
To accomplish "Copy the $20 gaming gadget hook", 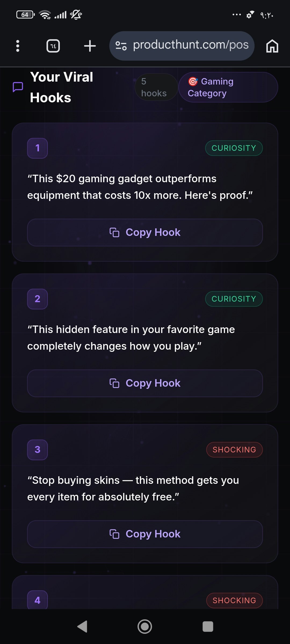I will point(145,232).
